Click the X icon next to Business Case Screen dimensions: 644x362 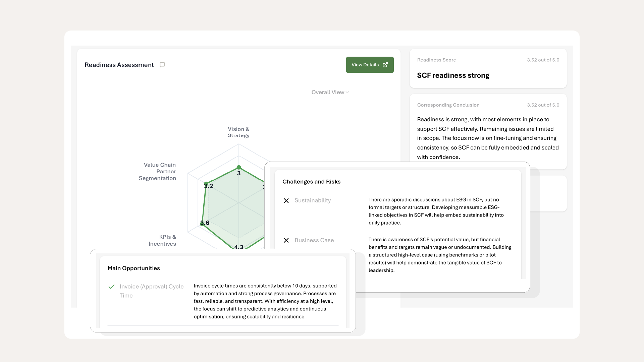point(286,240)
